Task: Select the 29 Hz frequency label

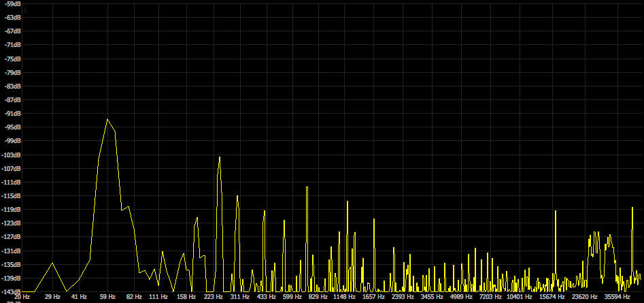Action: [x=52, y=296]
